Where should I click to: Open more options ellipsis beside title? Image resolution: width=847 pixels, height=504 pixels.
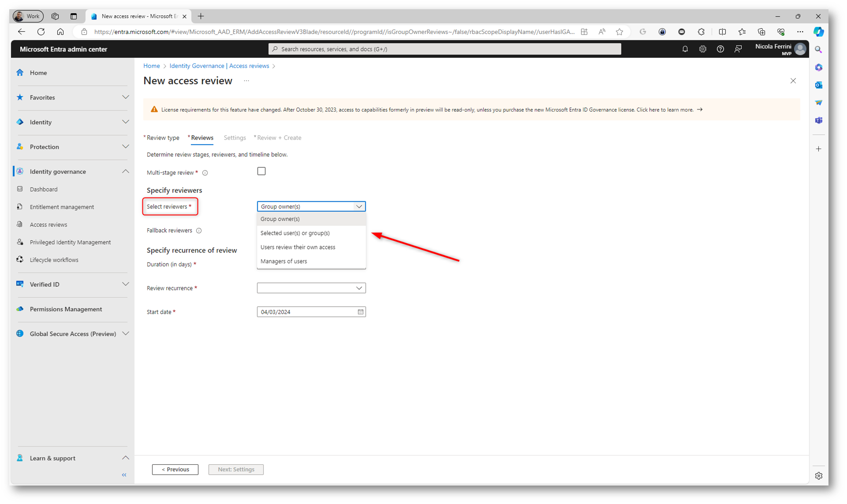(246, 81)
